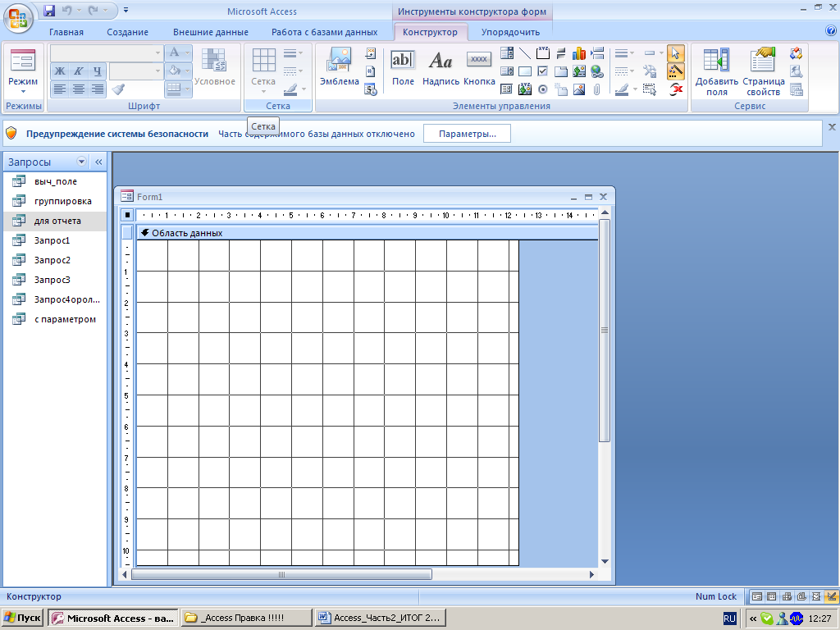Viewport: 840px width, 630px height.
Task: Open the font name combo box
Action: 106,53
